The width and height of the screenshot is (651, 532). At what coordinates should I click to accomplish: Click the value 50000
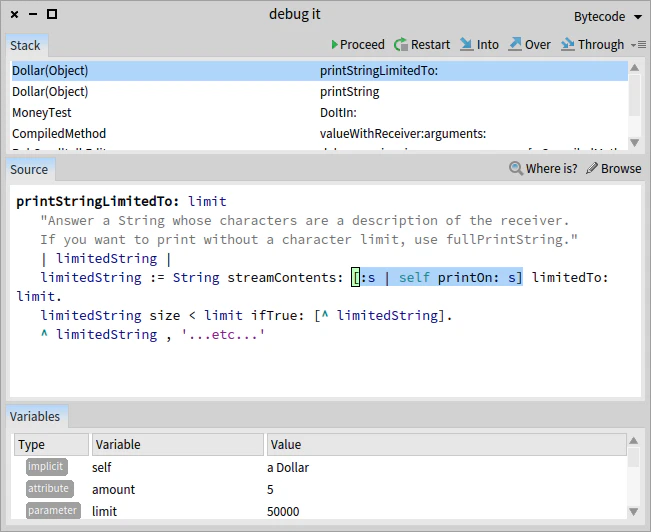pos(283,511)
